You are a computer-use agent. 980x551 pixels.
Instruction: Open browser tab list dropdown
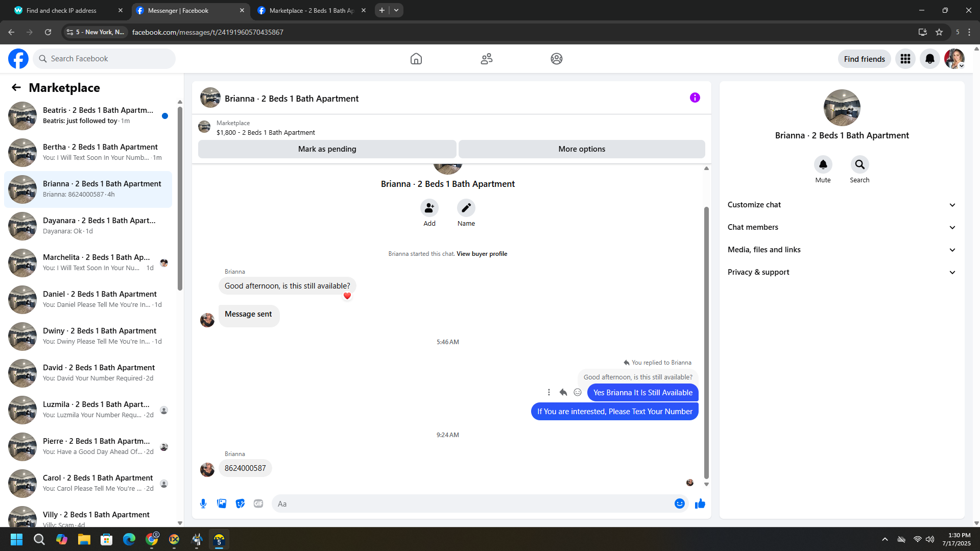396,10
